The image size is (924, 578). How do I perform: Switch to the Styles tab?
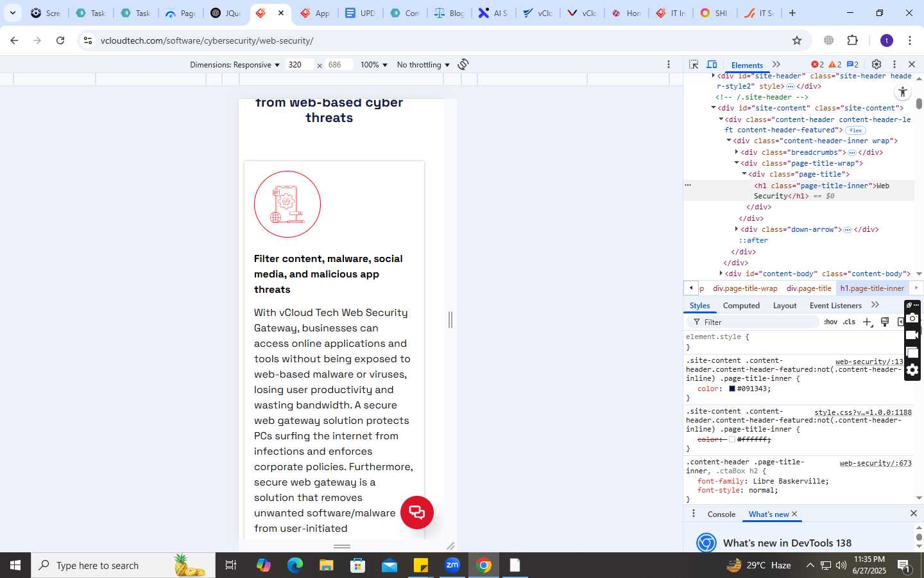699,306
